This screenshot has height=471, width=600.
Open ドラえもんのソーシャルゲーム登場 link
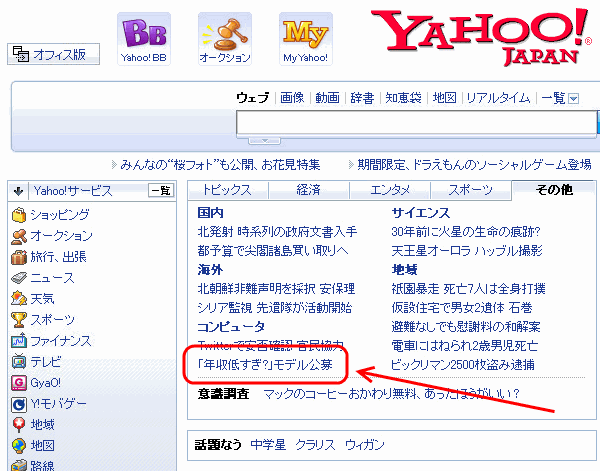[x=474, y=165]
